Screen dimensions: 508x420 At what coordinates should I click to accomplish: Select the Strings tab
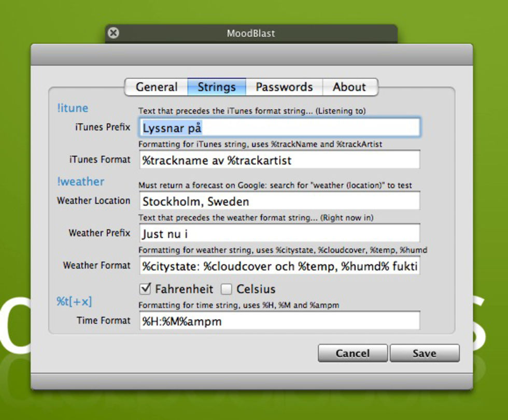click(x=216, y=87)
